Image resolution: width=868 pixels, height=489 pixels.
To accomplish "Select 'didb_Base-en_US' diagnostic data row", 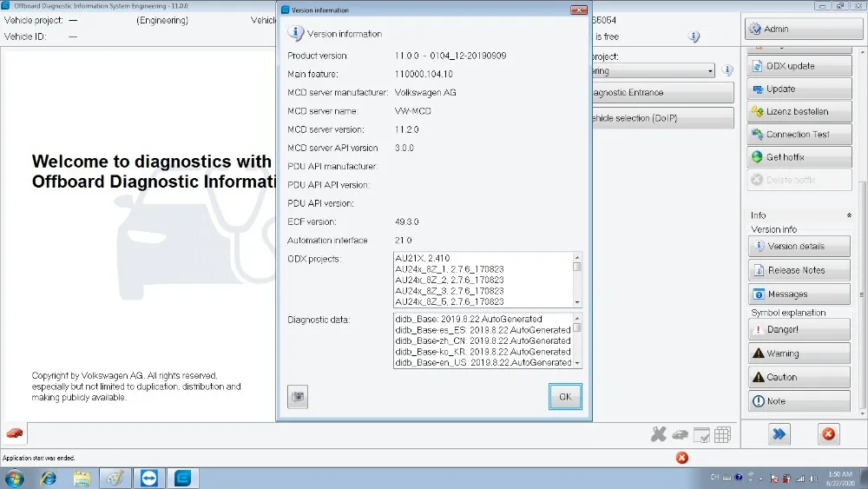I will pos(483,363).
